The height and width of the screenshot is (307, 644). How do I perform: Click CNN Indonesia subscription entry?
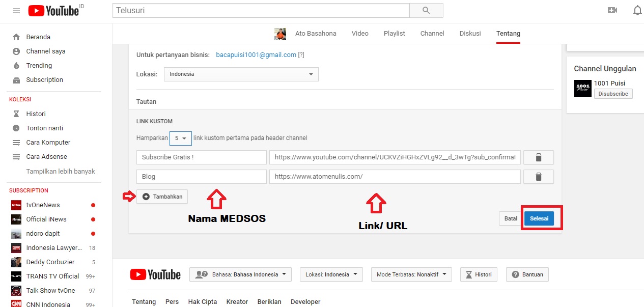coord(53,303)
